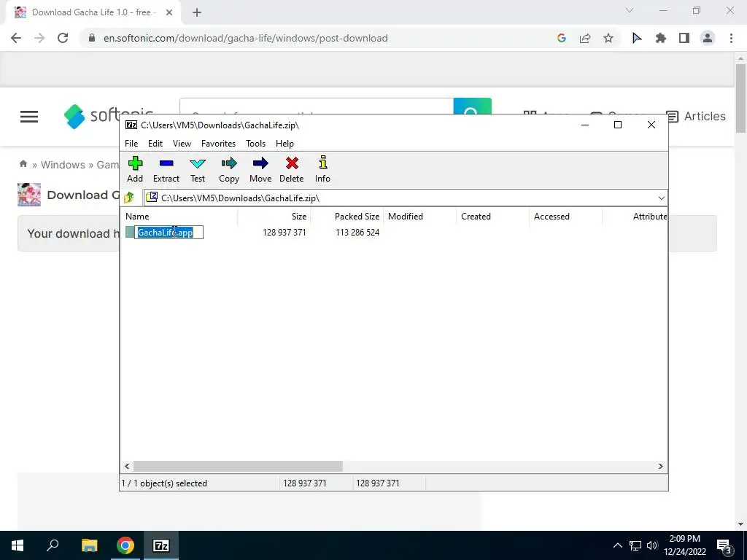Open the volume control in system tray

(652, 545)
